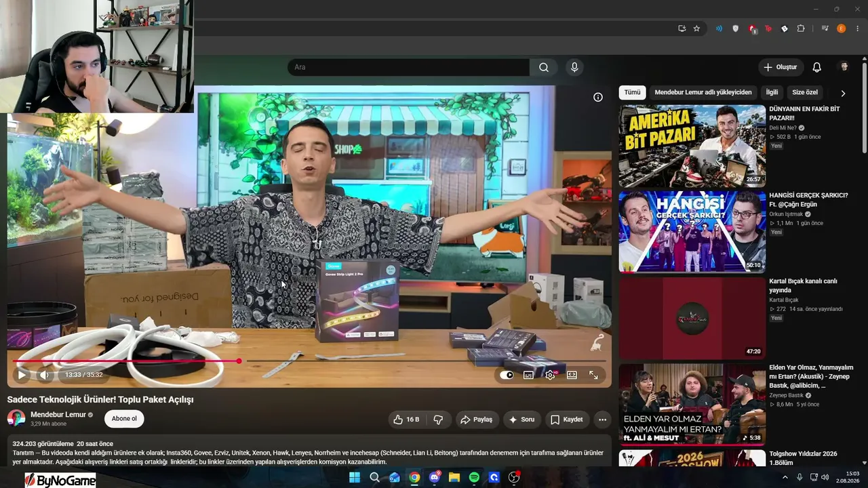868x488 pixels.
Task: Like the video showing 16 B
Action: click(x=407, y=420)
